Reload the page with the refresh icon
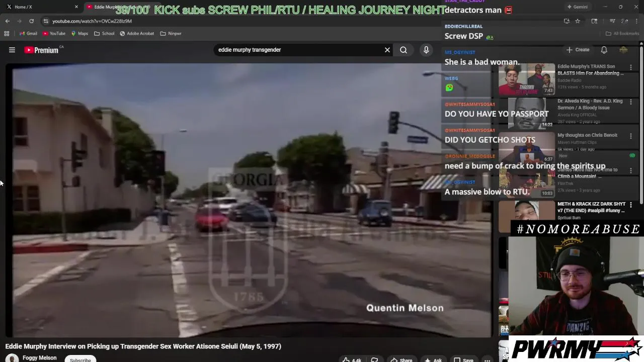The image size is (644, 362). click(x=31, y=21)
